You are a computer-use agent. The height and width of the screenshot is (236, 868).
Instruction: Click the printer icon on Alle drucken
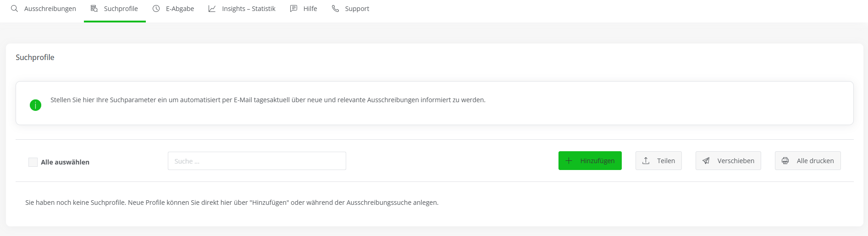pos(785,161)
